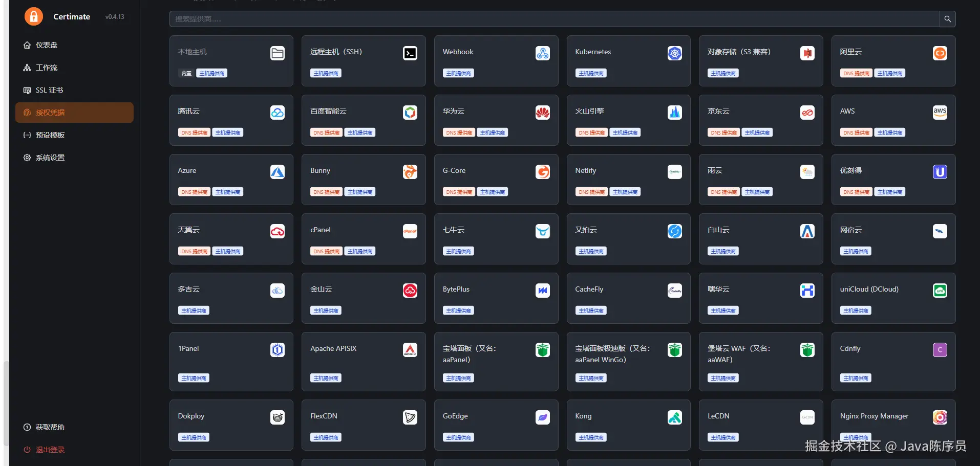Click the Nginx Proxy Manager card title
This screenshot has height=466, width=980.
(874, 416)
